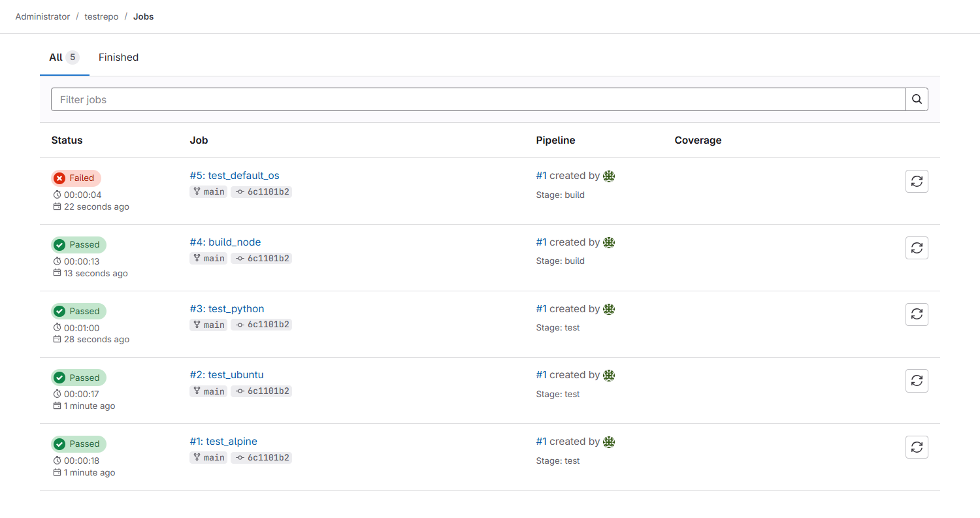Select the All jobs tab
This screenshot has width=980, height=518.
pos(63,57)
